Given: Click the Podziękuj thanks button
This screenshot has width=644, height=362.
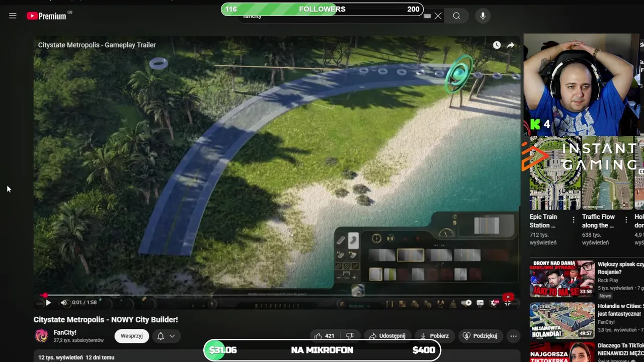Looking at the screenshot, I should coord(480,336).
